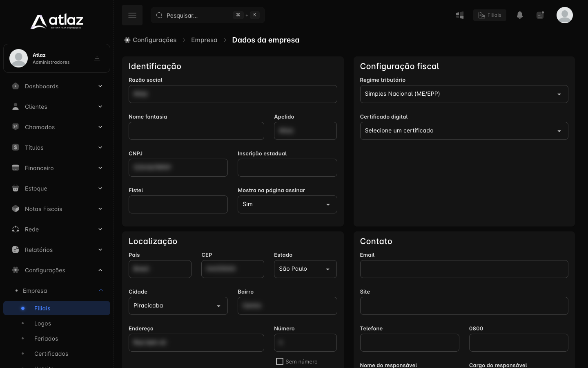The height and width of the screenshot is (368, 588).
Task: Click the Chamados sidebar icon
Action: coord(16,127)
